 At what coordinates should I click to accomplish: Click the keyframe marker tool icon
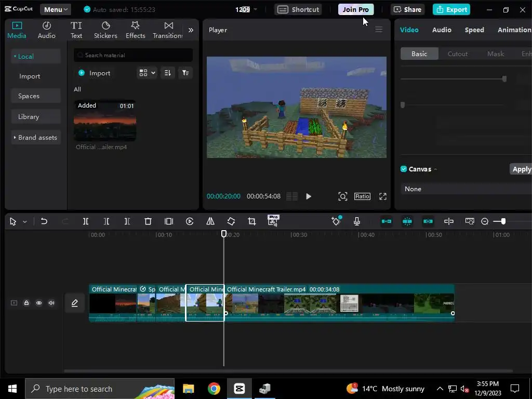point(336,221)
